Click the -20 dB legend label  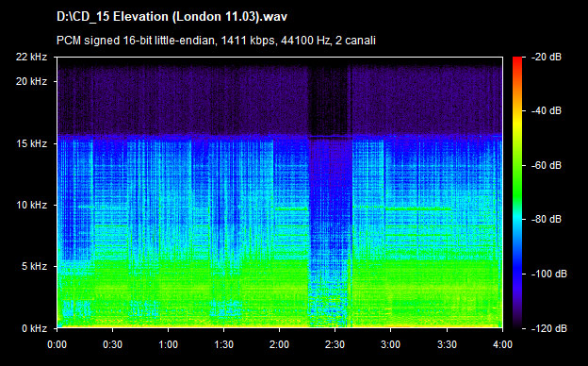[x=547, y=57]
